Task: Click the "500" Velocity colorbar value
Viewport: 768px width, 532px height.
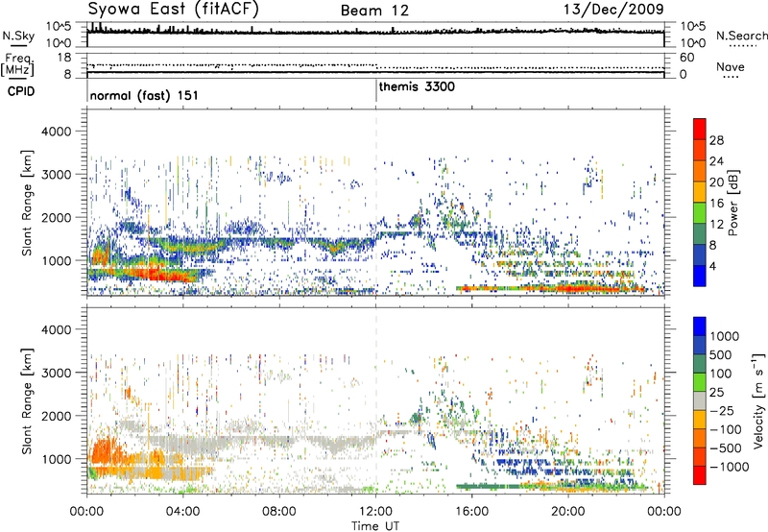Action: 720,354
